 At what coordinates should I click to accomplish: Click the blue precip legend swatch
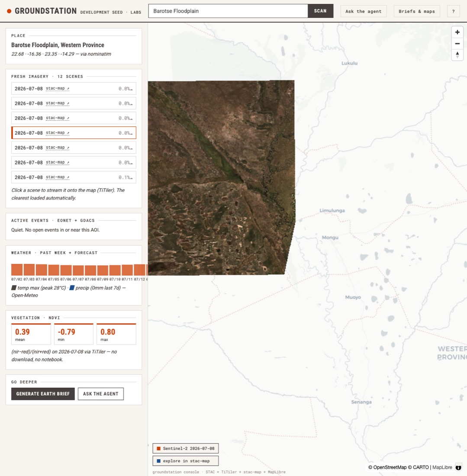pos(72,287)
